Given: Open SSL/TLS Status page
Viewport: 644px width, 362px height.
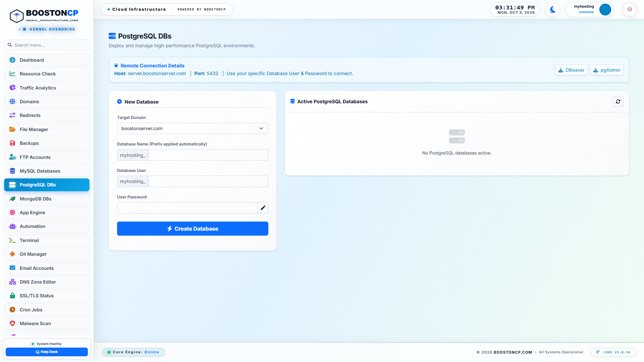Looking at the screenshot, I should coord(47,296).
